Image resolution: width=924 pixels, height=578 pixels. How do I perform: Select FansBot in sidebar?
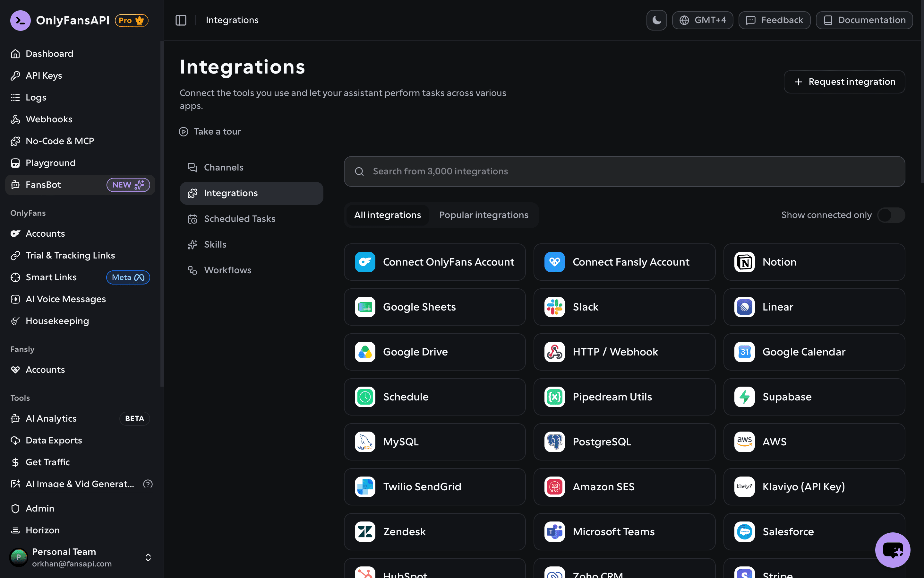click(x=80, y=185)
